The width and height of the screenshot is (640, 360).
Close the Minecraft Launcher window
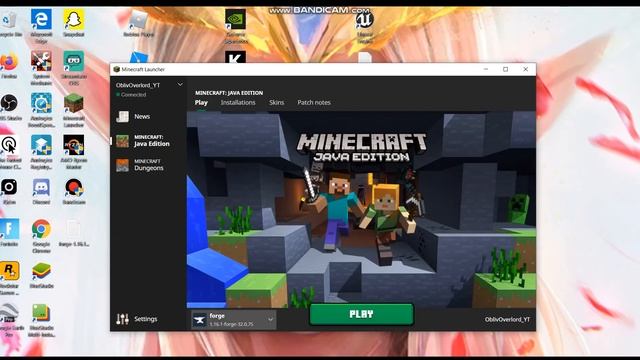[x=526, y=69]
